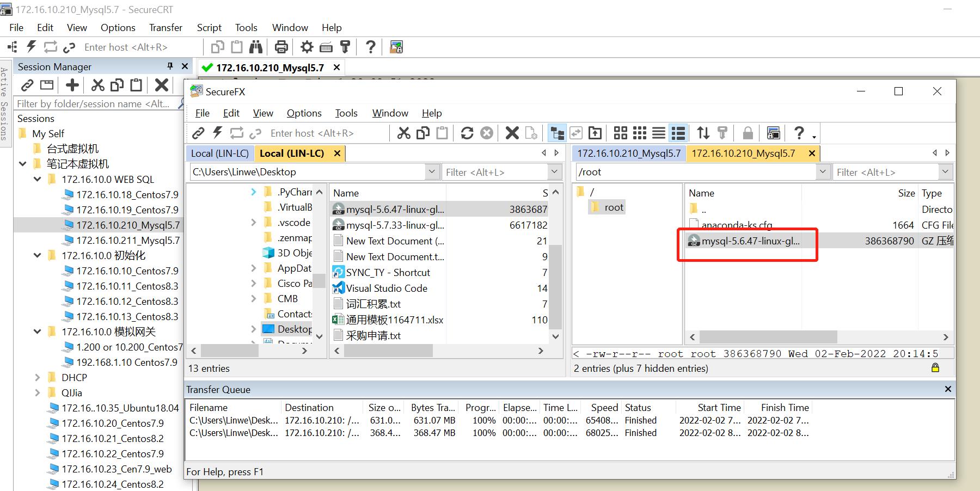Click SecureFX connect link icon
The height and width of the screenshot is (491, 980).
[x=198, y=133]
